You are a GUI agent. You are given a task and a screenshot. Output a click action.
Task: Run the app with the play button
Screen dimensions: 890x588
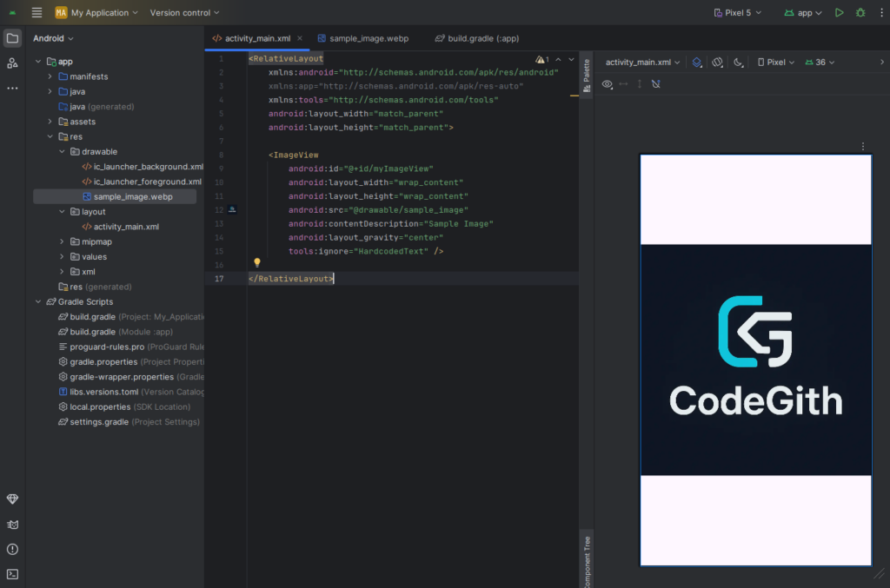click(839, 12)
